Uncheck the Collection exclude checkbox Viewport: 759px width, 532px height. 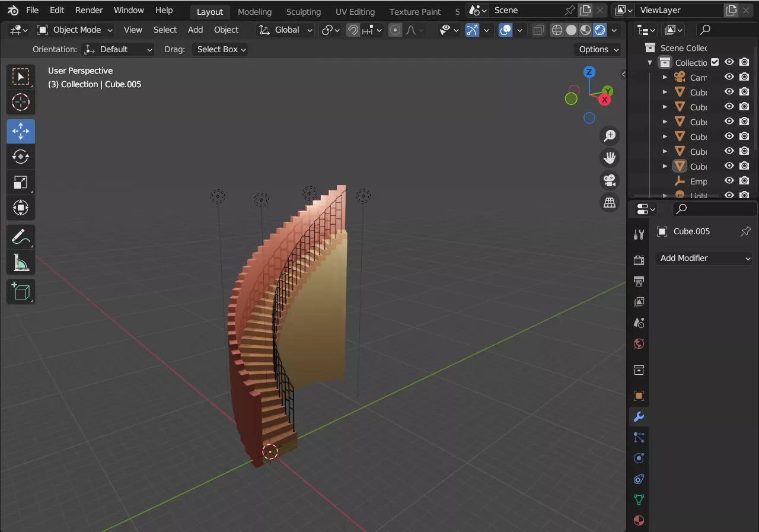click(x=715, y=62)
